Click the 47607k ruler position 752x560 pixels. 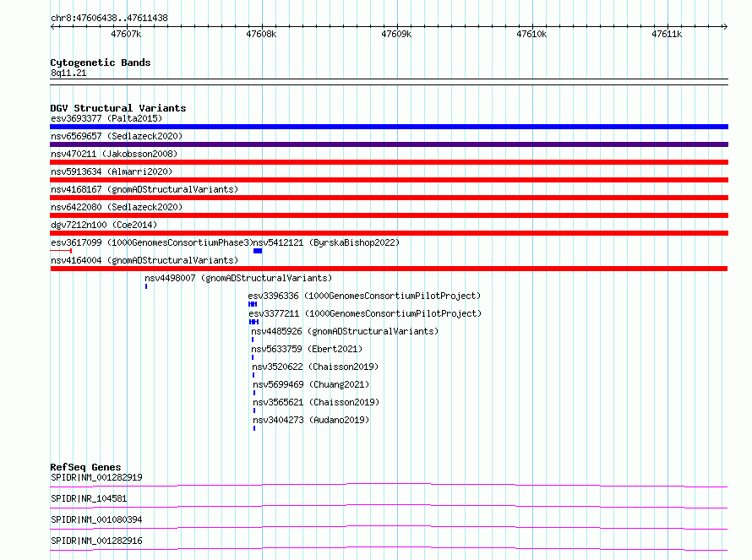pyautogui.click(x=126, y=34)
